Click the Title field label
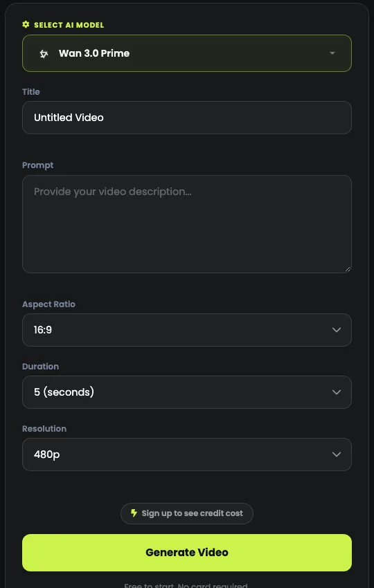The height and width of the screenshot is (588, 374). pyautogui.click(x=30, y=91)
